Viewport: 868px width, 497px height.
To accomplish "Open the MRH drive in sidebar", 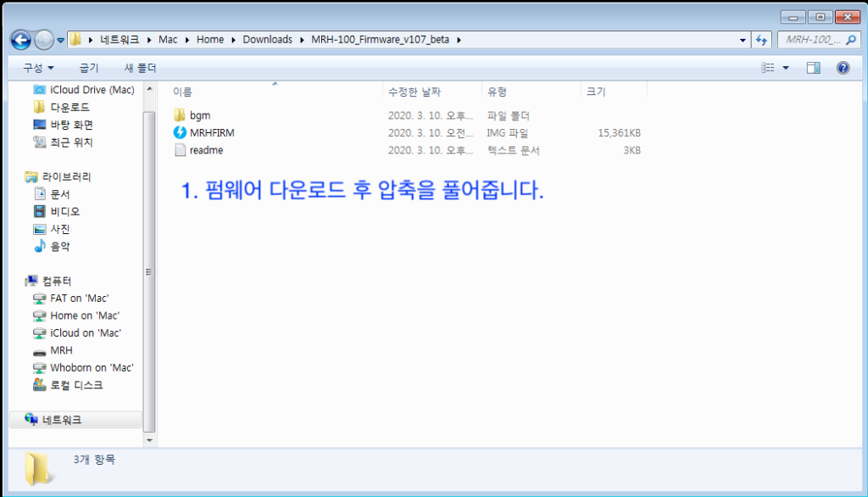I will [61, 350].
